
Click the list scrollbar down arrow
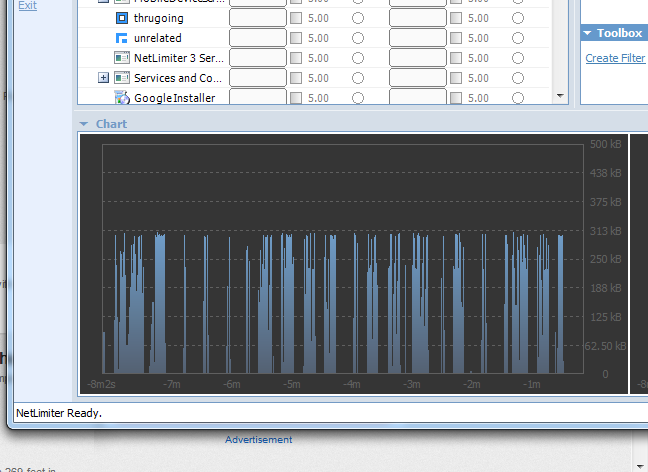[x=560, y=96]
